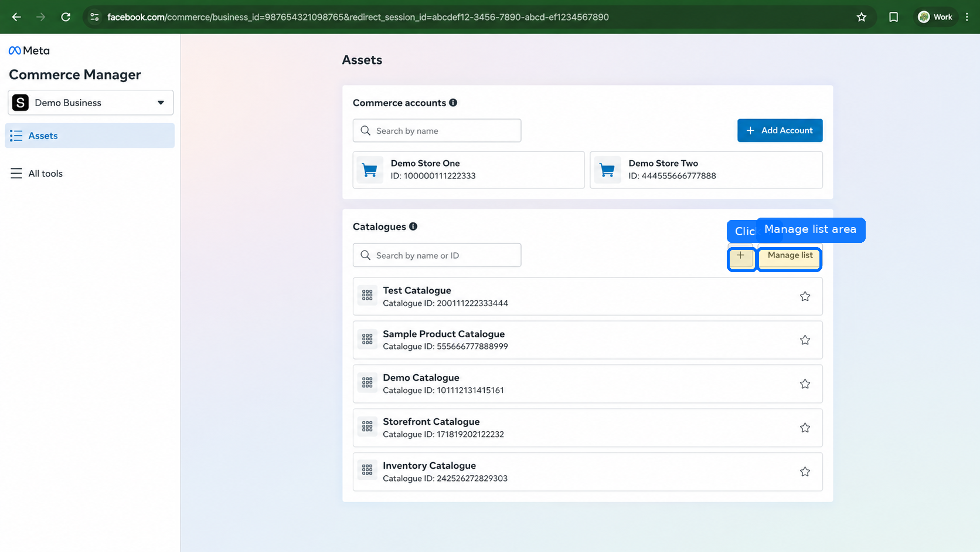Reload the page in the browser
The width and height of the screenshot is (980, 552).
pyautogui.click(x=66, y=17)
